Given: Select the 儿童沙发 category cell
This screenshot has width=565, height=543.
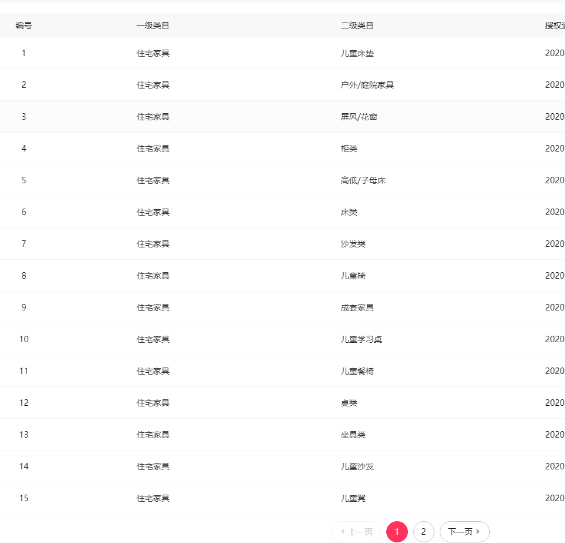Looking at the screenshot, I should tap(357, 466).
